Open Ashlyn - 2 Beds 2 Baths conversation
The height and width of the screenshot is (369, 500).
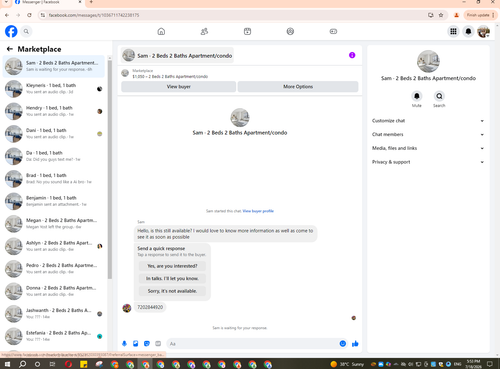point(54,246)
